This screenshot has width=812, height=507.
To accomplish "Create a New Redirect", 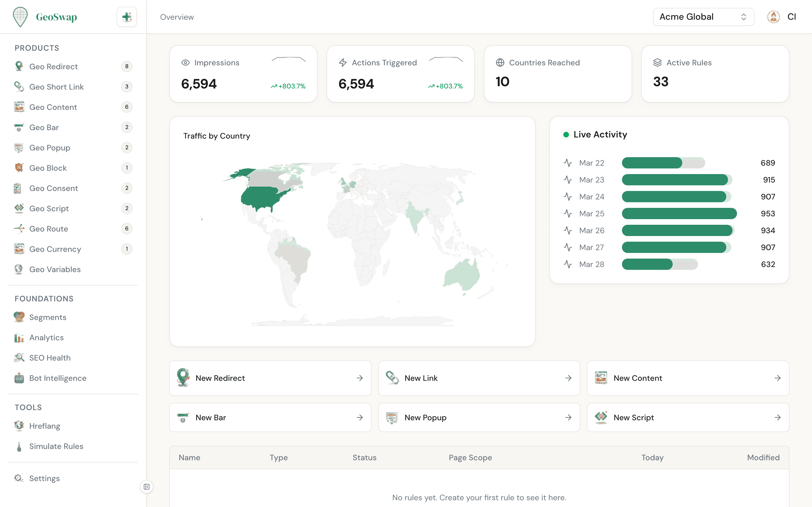I will pos(270,378).
